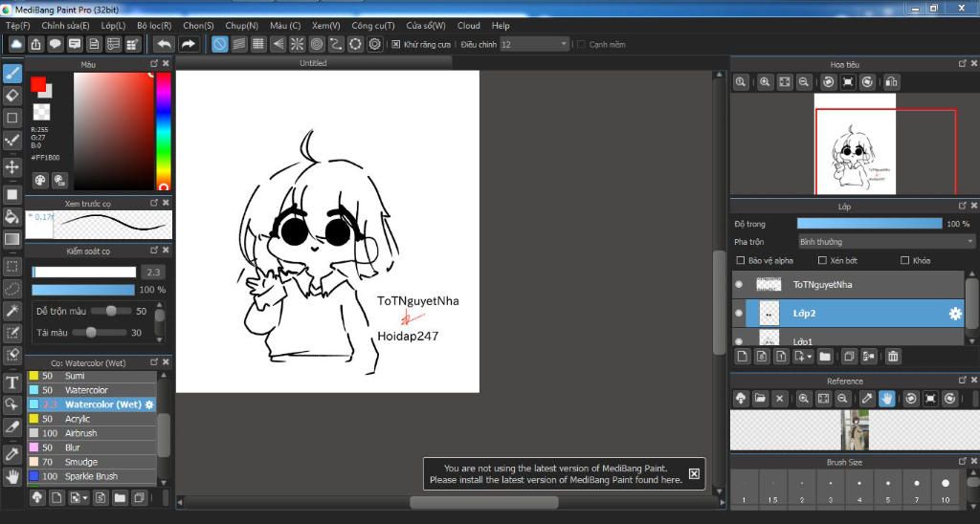This screenshot has height=524, width=980.
Task: Open the Chỉnh sửa(E) menu
Action: tap(65, 26)
